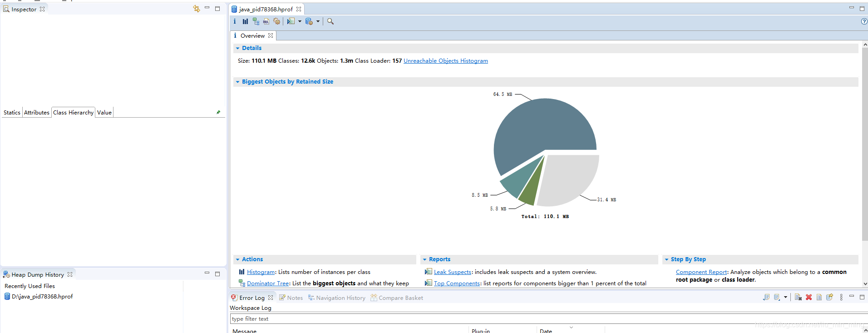Image resolution: width=868 pixels, height=333 pixels.
Task: Open the Component Report link
Action: [x=701, y=272]
